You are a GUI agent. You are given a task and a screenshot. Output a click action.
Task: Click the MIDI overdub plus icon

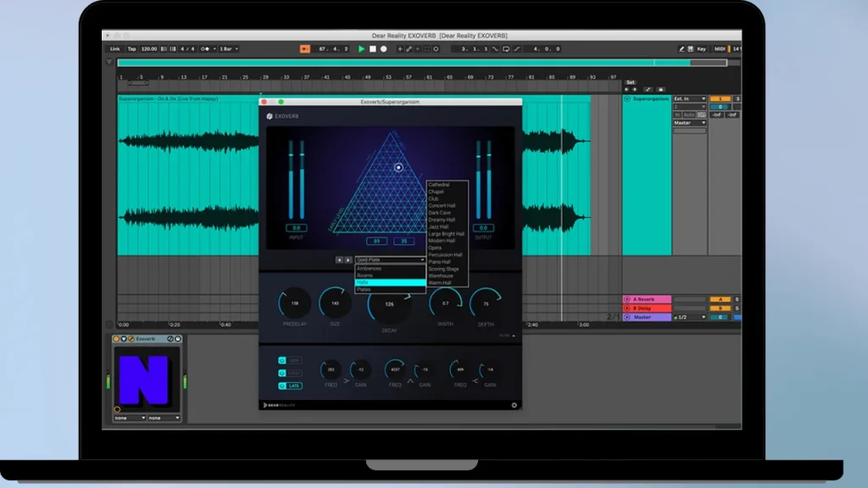400,48
